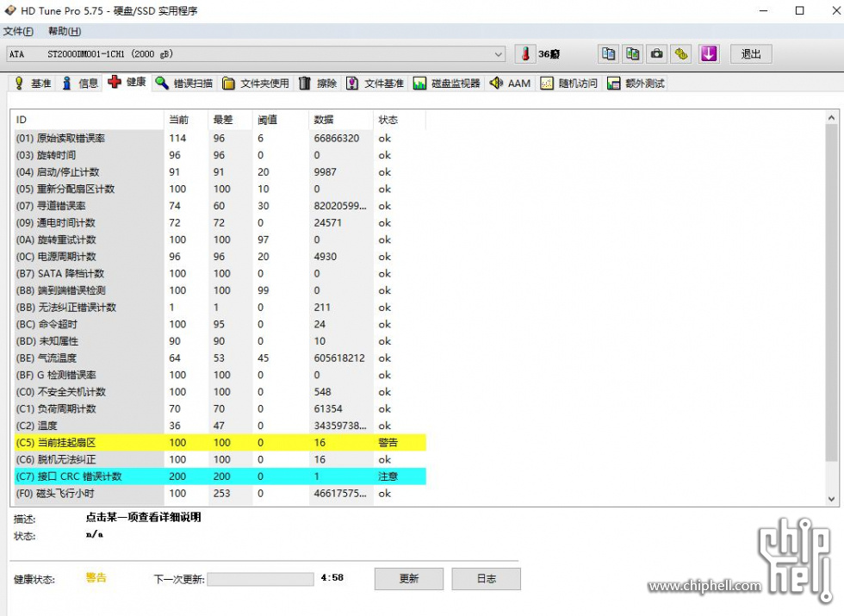
Task: Open the 文件(F) menu
Action: (x=18, y=31)
